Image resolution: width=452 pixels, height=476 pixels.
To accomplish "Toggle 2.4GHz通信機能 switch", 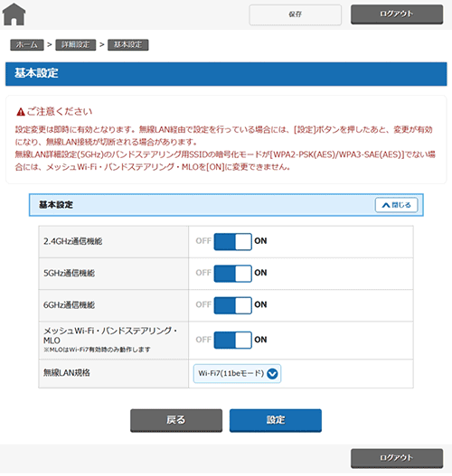I will pos(232,242).
